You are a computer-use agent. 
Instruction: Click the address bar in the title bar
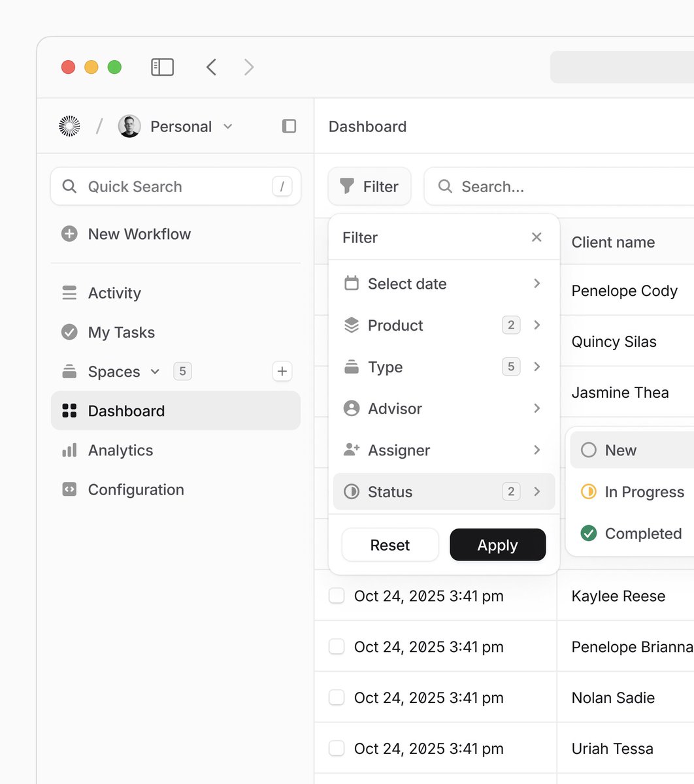click(x=622, y=67)
